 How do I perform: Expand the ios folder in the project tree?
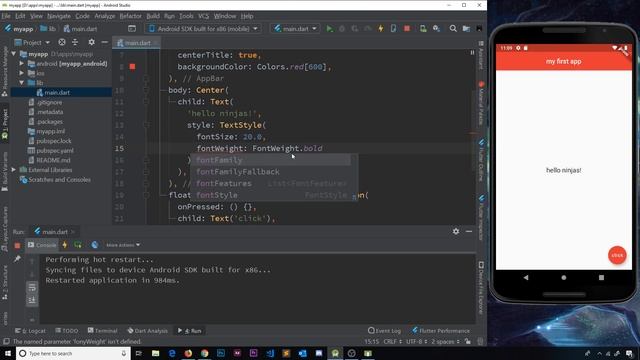[22, 73]
